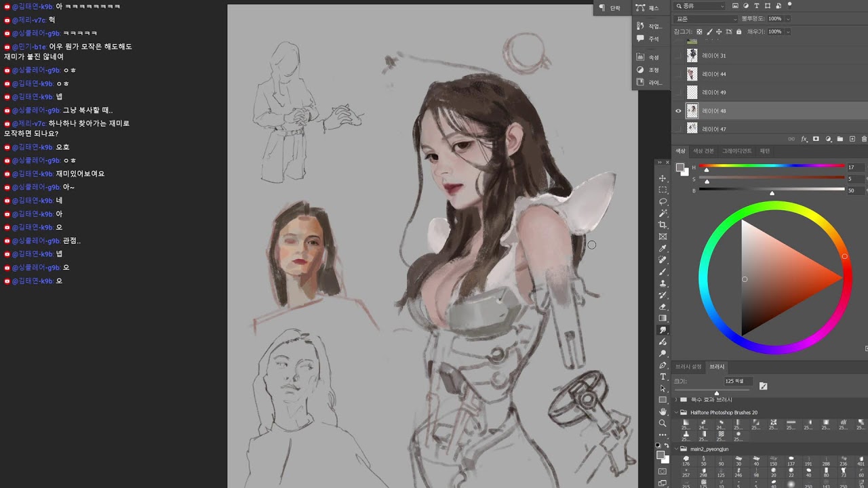
Task: Collapse the Halftone Photoshop Brushes 20 folder
Action: tap(677, 412)
